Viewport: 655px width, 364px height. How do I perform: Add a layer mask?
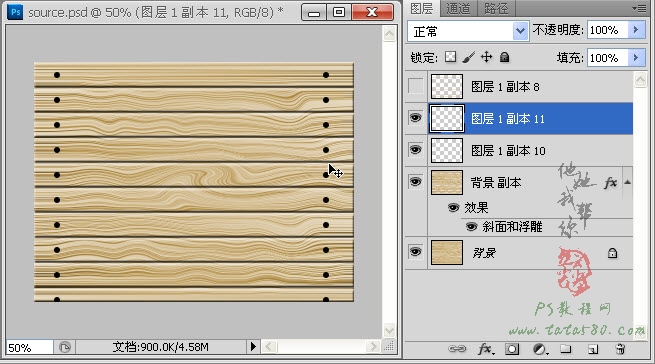[x=512, y=349]
